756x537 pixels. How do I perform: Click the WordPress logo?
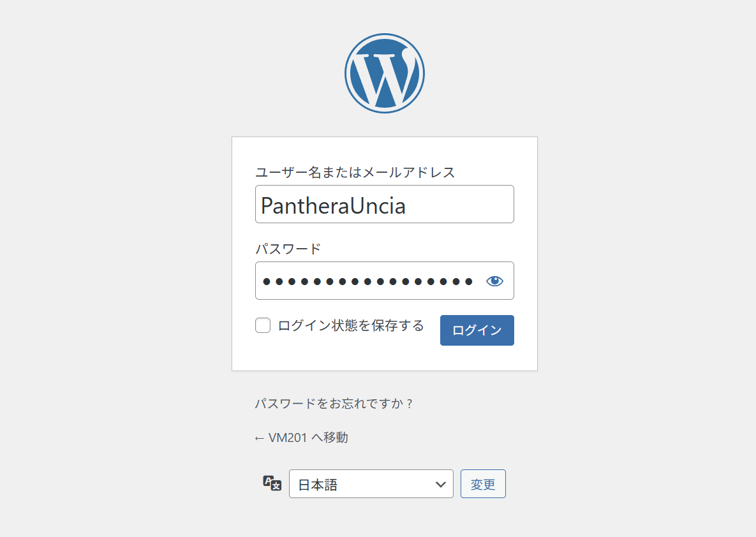(385, 73)
